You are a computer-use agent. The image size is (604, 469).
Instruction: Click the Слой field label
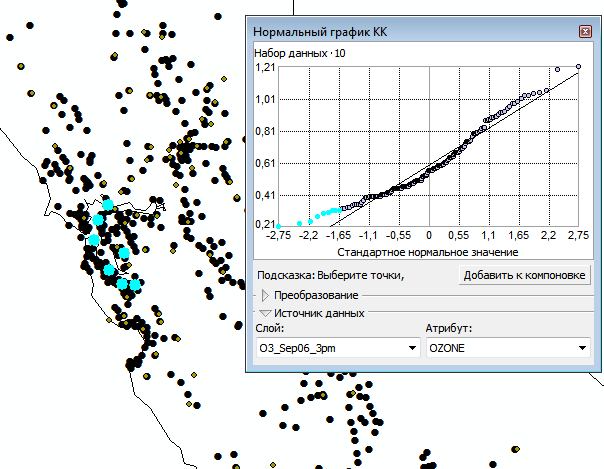270,328
